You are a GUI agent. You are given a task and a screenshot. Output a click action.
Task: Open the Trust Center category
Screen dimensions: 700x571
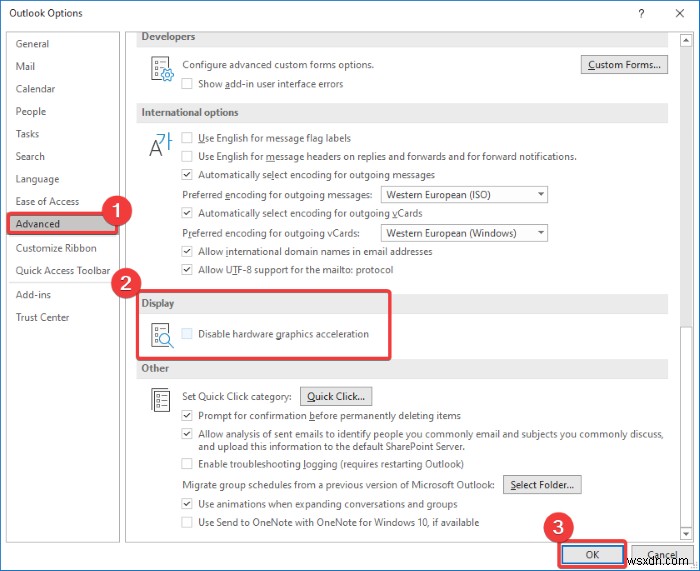point(63,317)
